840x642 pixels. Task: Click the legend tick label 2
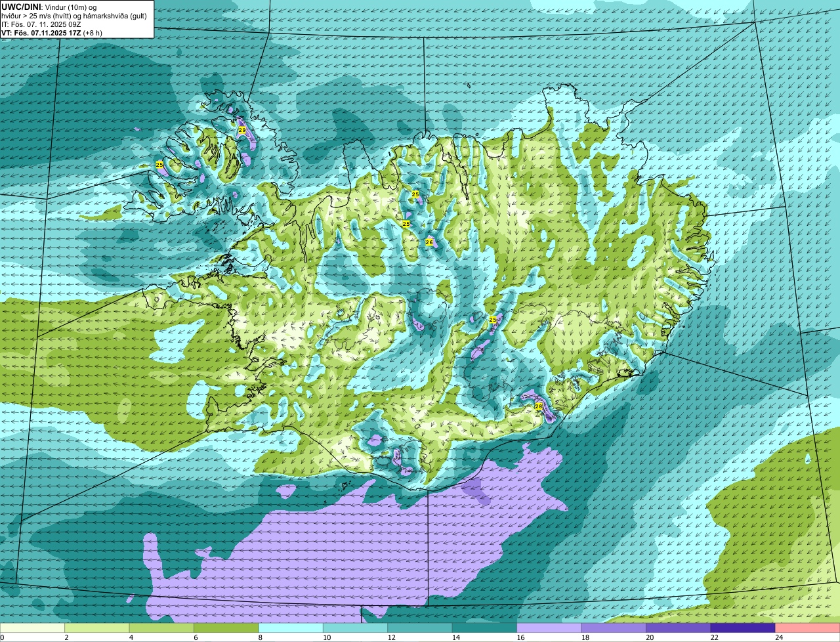(66, 637)
